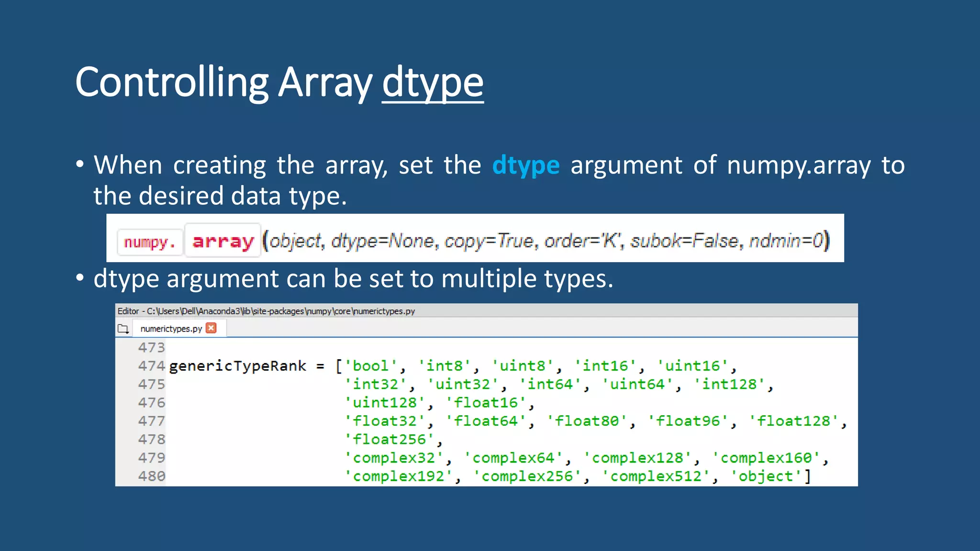Click the 'uint32' string in code
Image resolution: width=980 pixels, height=551 pixels.
point(463,384)
